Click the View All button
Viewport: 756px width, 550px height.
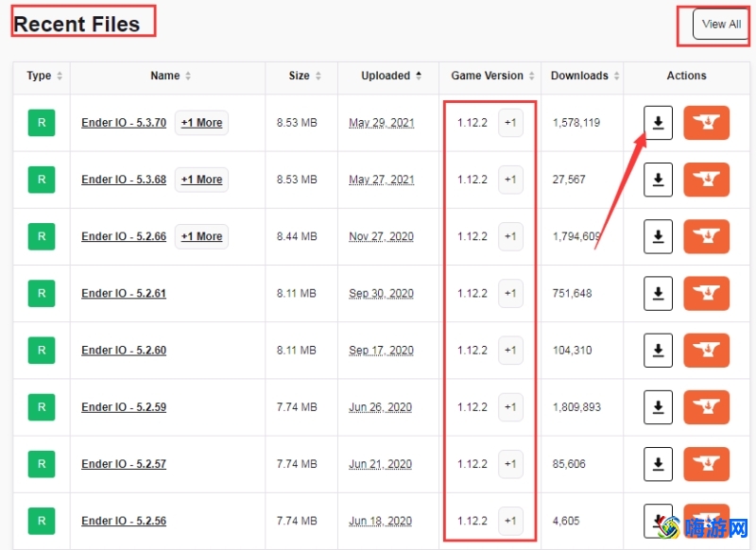coord(721,25)
